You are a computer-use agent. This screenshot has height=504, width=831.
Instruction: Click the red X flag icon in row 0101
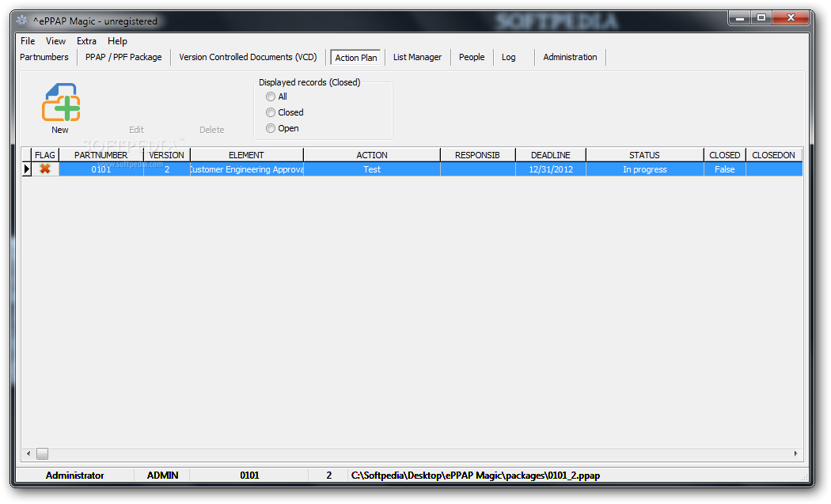pos(45,169)
